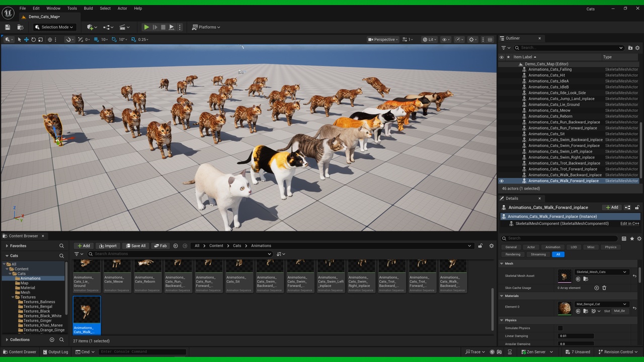Screen dimensions: 644x362
Task: Open the File menu
Action: pyautogui.click(x=23, y=9)
